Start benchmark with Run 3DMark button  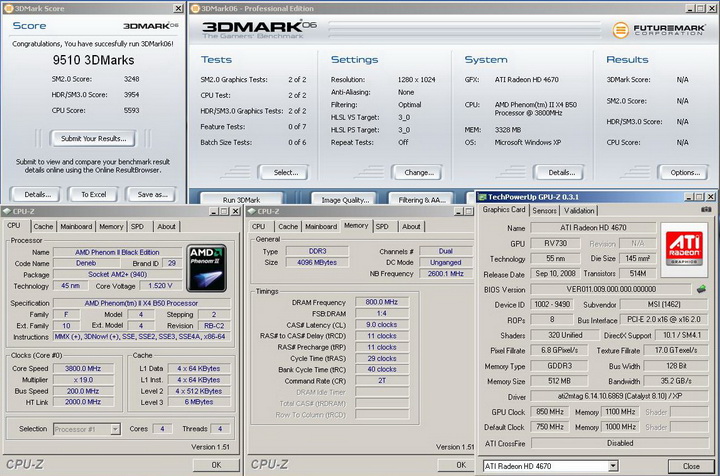click(x=241, y=200)
